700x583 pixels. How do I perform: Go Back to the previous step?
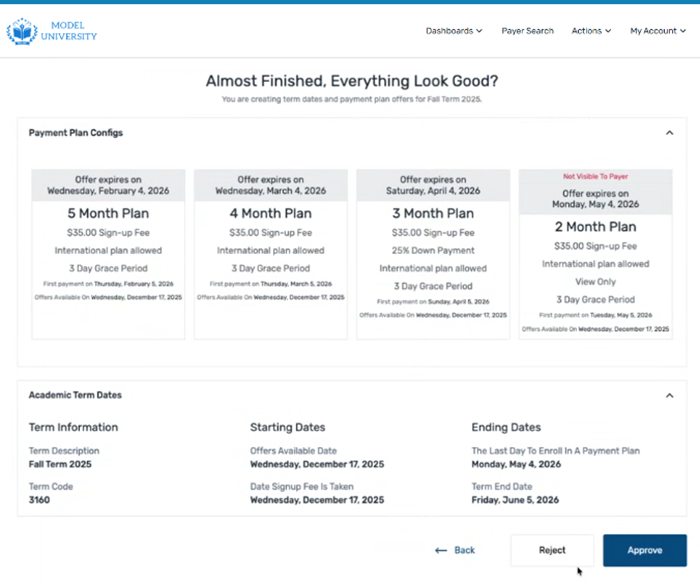coord(455,551)
